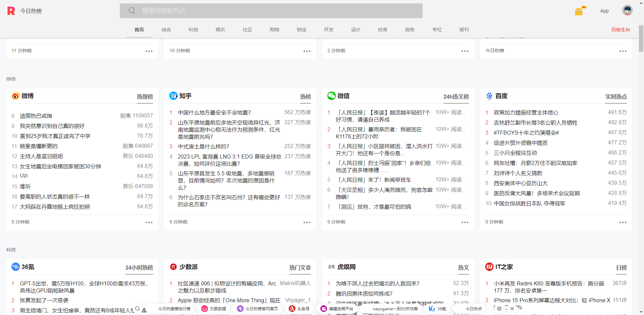The width and height of the screenshot is (644, 315).
Task: Open the user avatar profile menu
Action: pos(627,10)
